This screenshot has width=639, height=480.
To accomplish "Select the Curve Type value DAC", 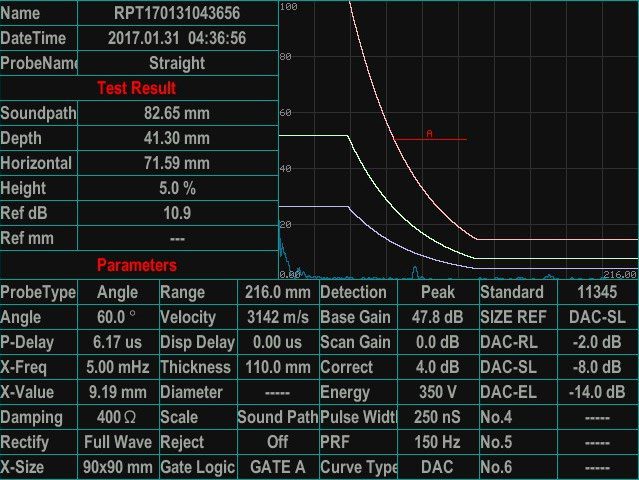I will [x=437, y=467].
